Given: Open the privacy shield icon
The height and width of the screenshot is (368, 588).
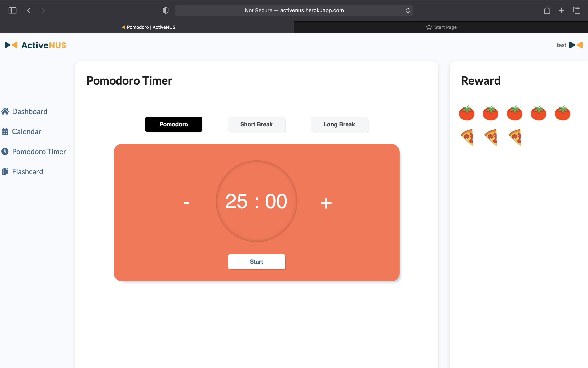Looking at the screenshot, I should (x=165, y=10).
